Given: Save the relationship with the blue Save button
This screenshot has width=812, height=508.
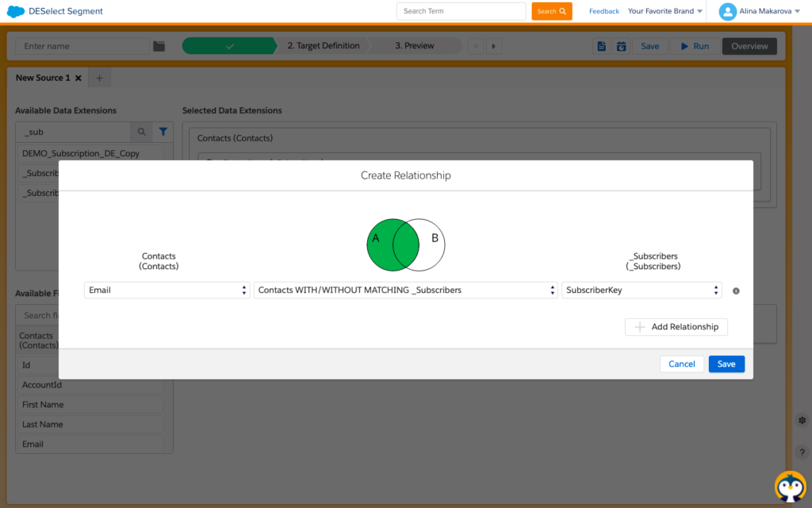Looking at the screenshot, I should click(x=726, y=364).
